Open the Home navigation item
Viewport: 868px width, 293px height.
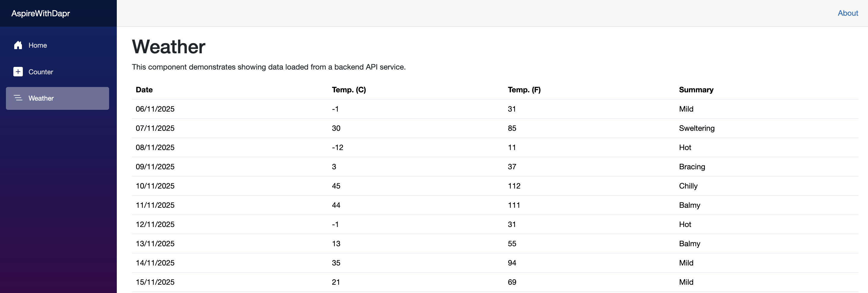(x=37, y=45)
